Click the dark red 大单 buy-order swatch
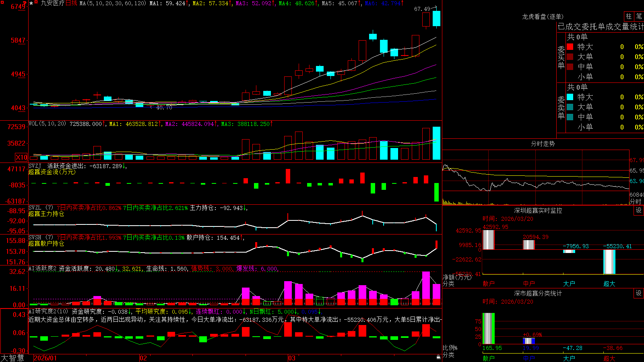644x362 pixels. [x=570, y=57]
